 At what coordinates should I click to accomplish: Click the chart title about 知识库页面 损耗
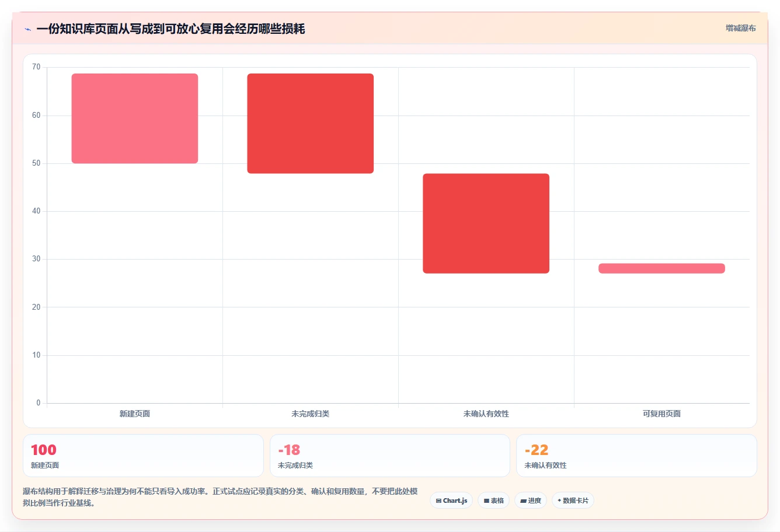170,29
